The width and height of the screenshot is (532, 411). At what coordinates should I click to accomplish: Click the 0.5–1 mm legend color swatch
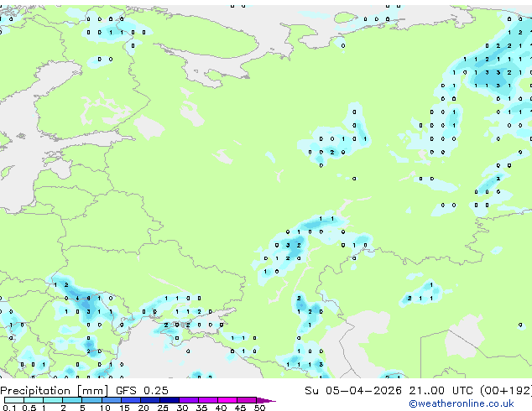(x=34, y=400)
